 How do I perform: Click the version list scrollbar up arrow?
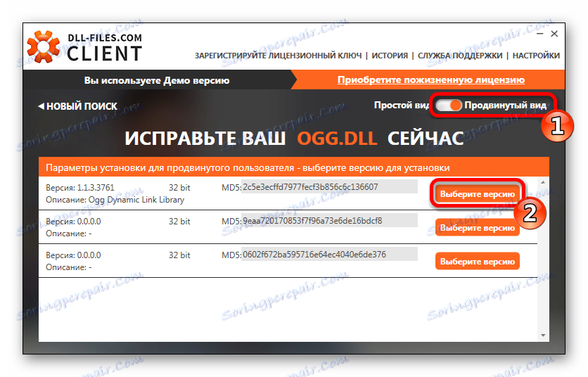pyautogui.click(x=543, y=182)
